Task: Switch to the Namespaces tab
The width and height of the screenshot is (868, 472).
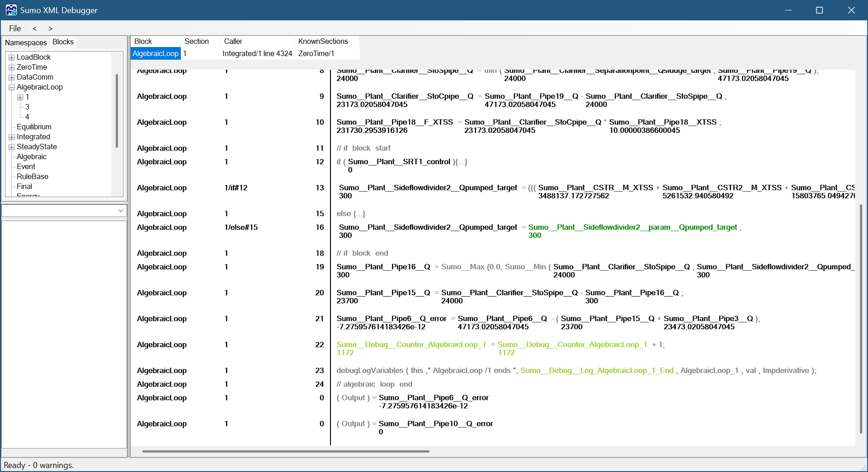Action: coord(26,42)
